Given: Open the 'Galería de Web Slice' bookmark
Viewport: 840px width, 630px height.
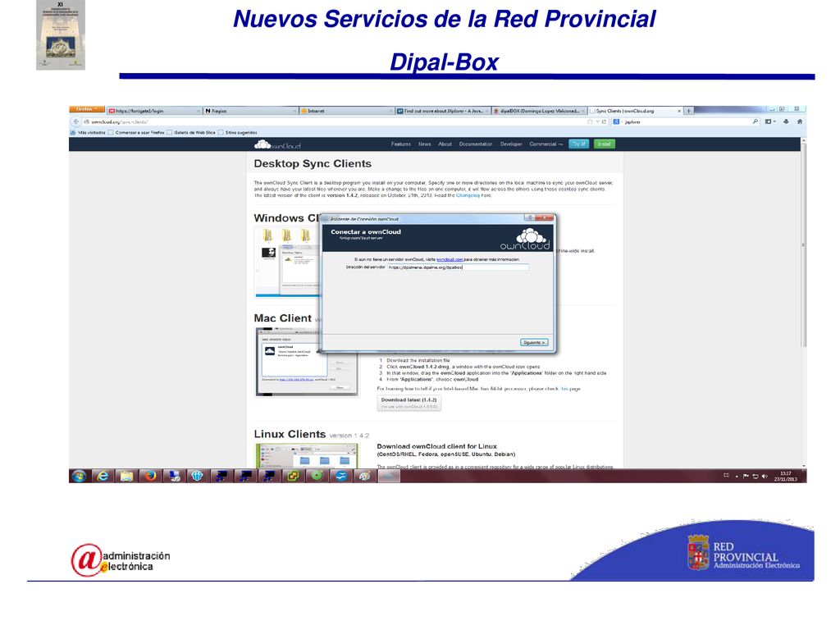Looking at the screenshot, I should (190, 132).
